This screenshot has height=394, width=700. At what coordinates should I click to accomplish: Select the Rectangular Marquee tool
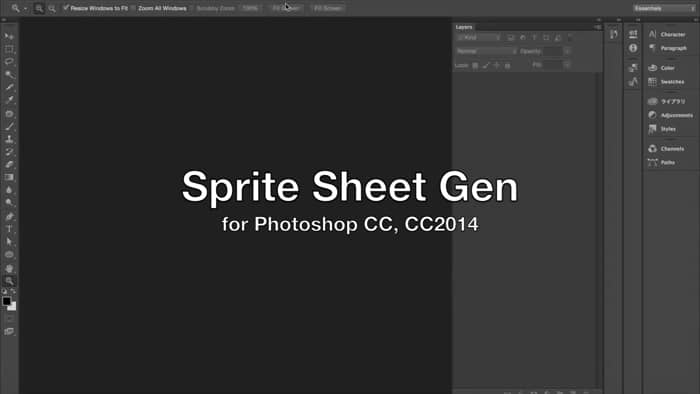9,49
